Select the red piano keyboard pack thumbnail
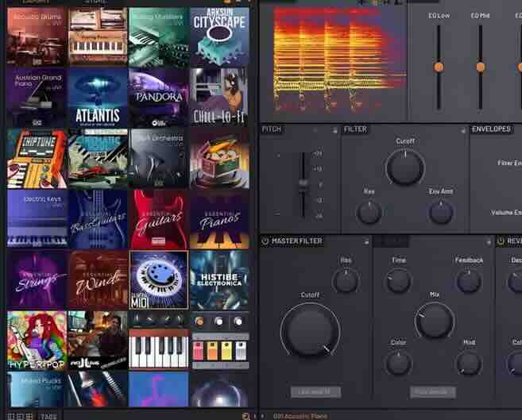The height and width of the screenshot is (420, 522). (158, 341)
